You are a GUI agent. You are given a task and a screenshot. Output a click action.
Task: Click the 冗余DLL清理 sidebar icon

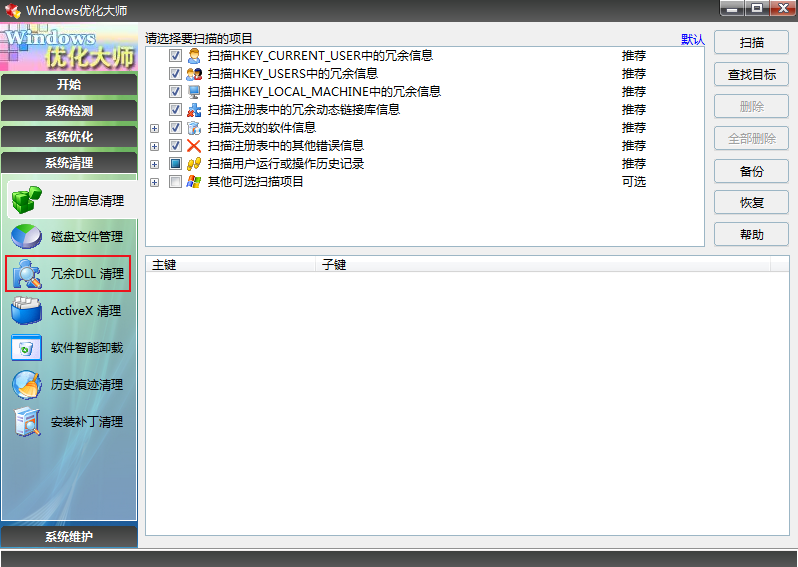click(26, 274)
